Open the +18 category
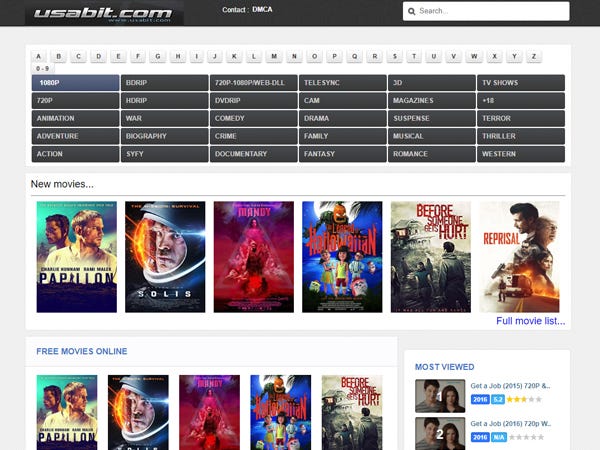Image resolution: width=600 pixels, height=450 pixels. click(x=521, y=101)
